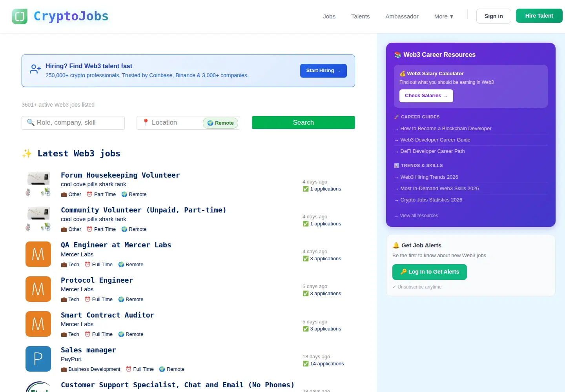Screen dimensions: 565x392
Task: Click the Hire Talent button
Action: tap(539, 16)
